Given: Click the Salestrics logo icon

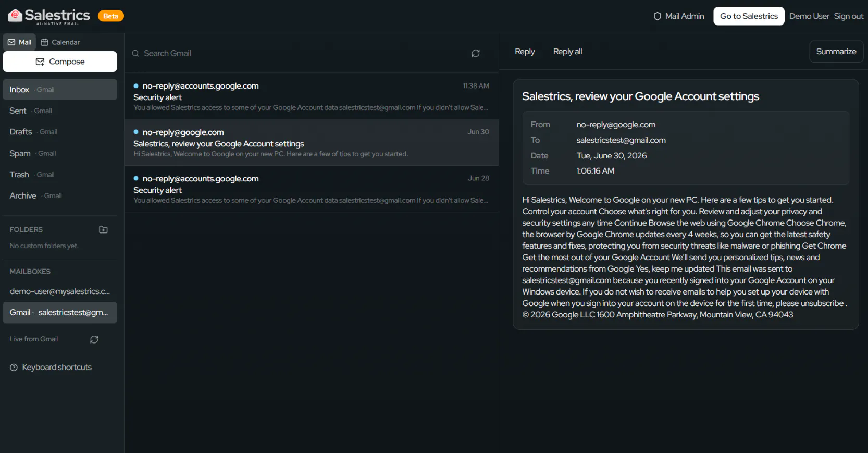Looking at the screenshot, I should pos(15,16).
